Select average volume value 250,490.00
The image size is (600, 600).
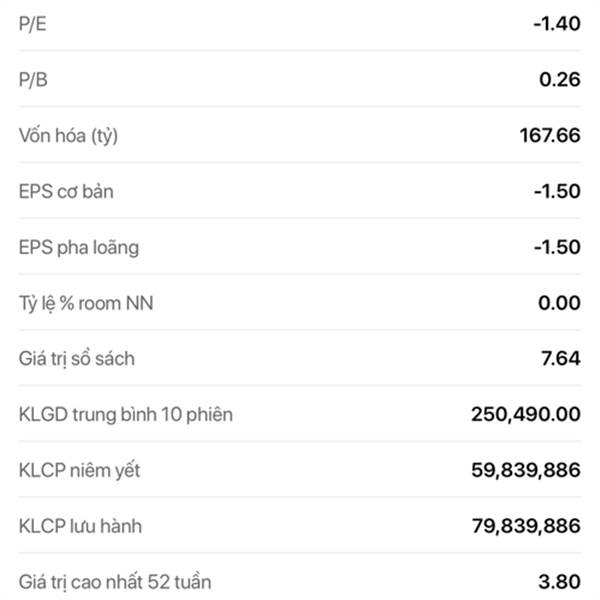526,413
